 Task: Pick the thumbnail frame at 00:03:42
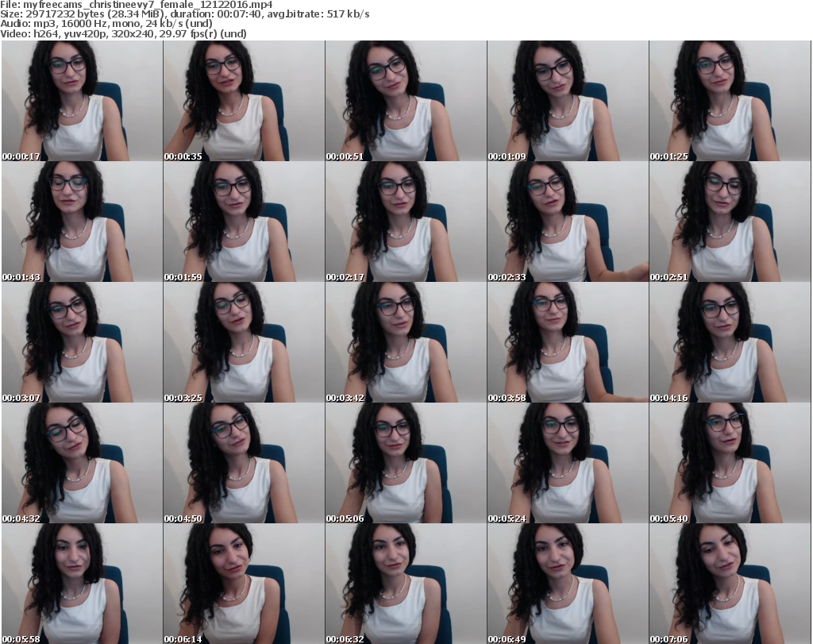click(406, 343)
